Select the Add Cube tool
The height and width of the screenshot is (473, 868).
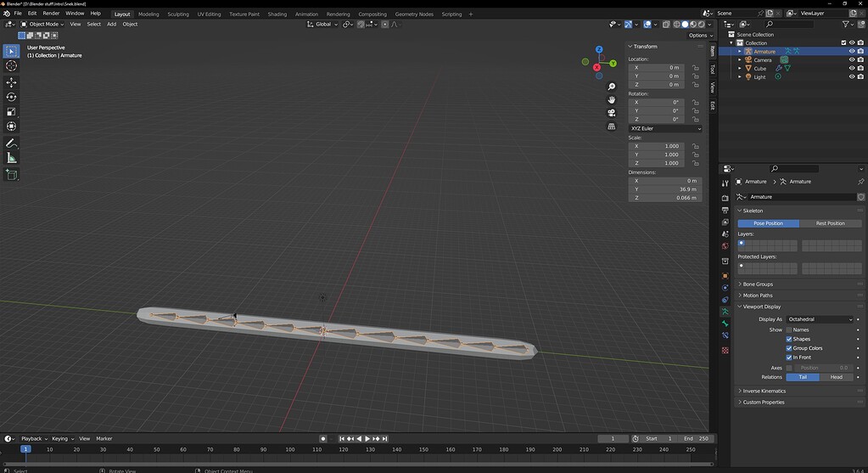point(11,175)
